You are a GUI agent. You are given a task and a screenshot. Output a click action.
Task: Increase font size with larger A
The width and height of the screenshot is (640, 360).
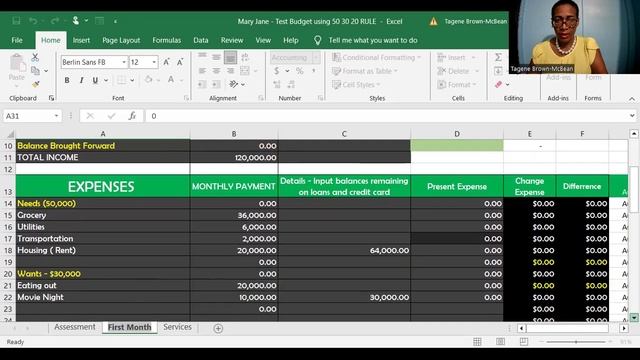166,62
